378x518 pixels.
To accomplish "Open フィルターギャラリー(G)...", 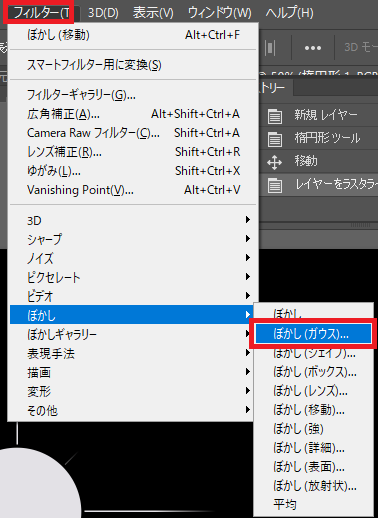I will 133,95.
